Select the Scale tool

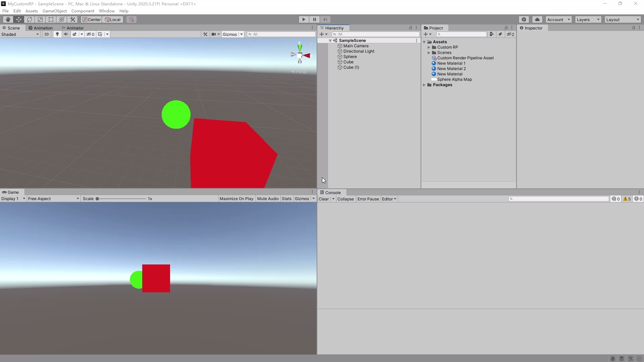pos(40,19)
